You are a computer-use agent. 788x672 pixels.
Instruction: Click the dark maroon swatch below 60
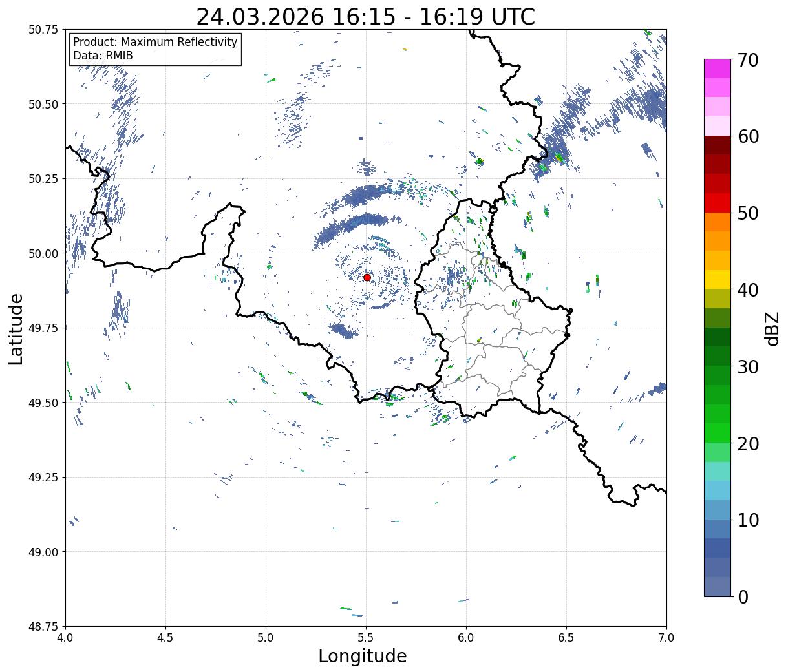[x=718, y=145]
